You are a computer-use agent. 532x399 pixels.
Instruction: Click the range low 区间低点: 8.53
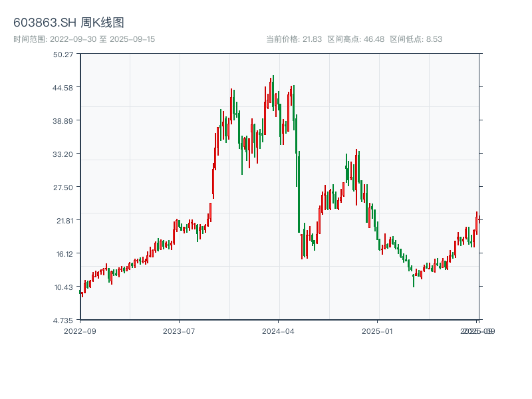[x=416, y=39]
